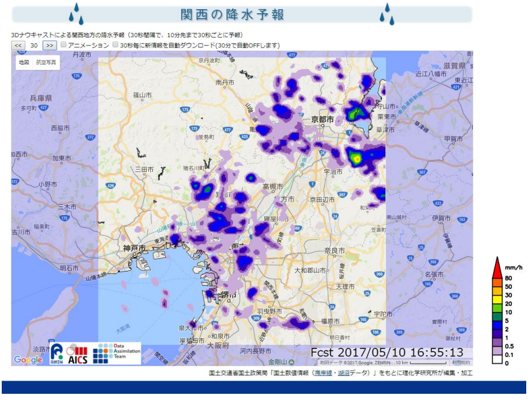
Task: Click the RIKEN logo icon
Action: 57,352
